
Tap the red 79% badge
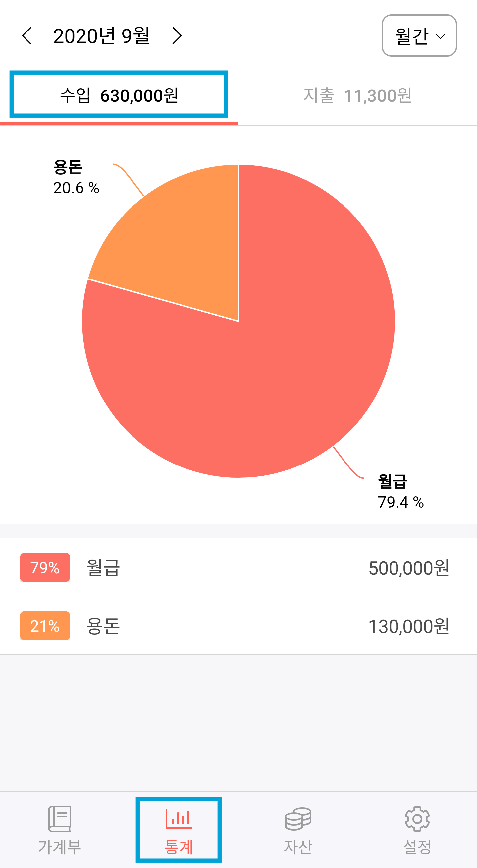click(45, 567)
